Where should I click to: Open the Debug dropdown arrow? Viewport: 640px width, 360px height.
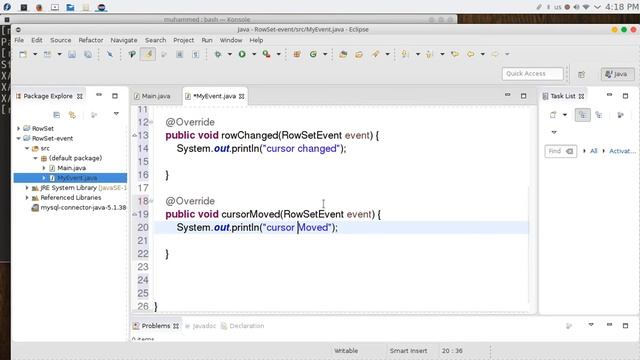229,54
